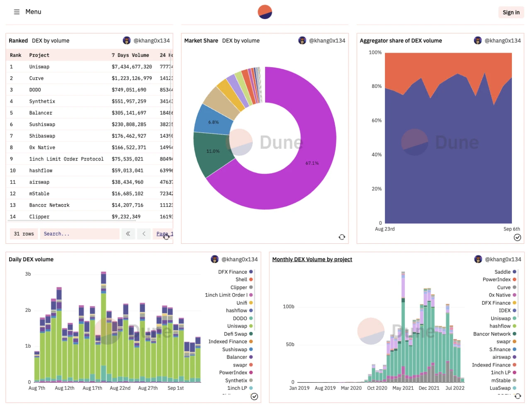Click @khang0x134 avatar on Monthly DEX Volume panel
This screenshot has height=420, width=531.
pyautogui.click(x=477, y=259)
